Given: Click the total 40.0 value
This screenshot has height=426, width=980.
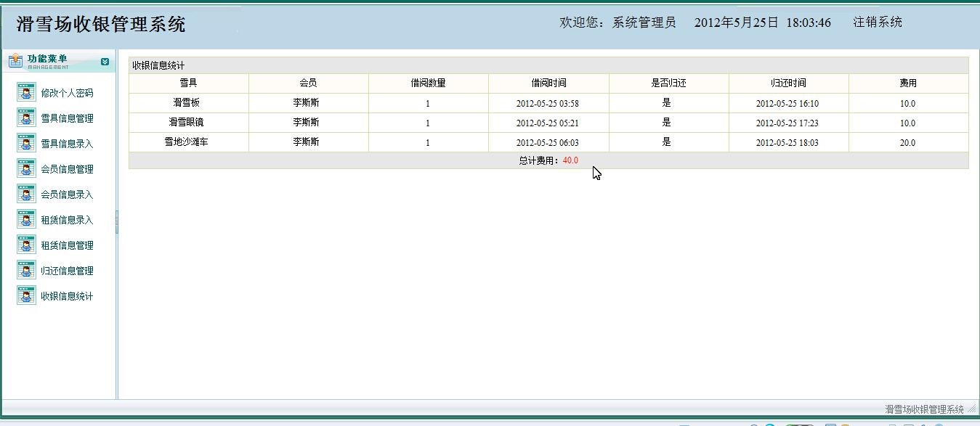Looking at the screenshot, I should tap(571, 160).
